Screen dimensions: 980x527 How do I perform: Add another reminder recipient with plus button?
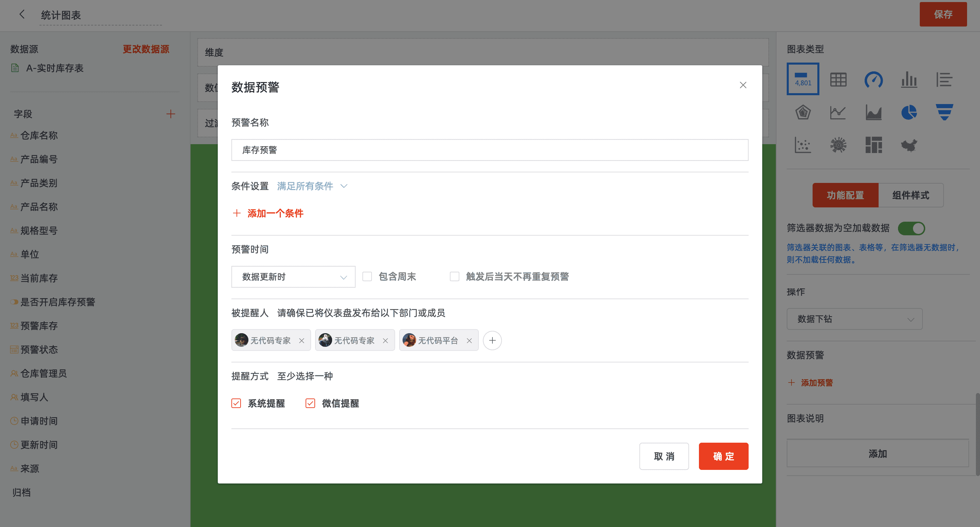[492, 340]
